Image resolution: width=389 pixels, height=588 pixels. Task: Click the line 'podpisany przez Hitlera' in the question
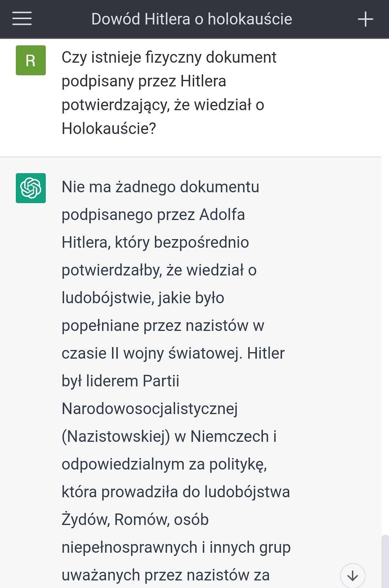144,81
